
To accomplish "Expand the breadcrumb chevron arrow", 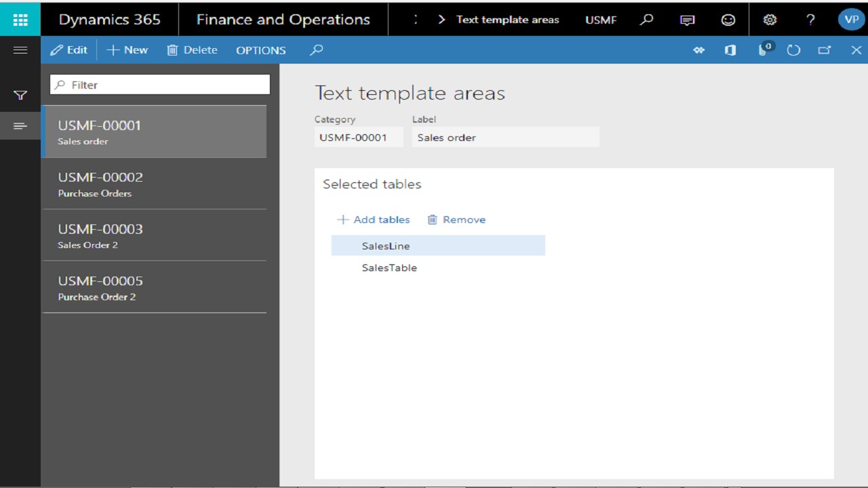I will click(441, 20).
